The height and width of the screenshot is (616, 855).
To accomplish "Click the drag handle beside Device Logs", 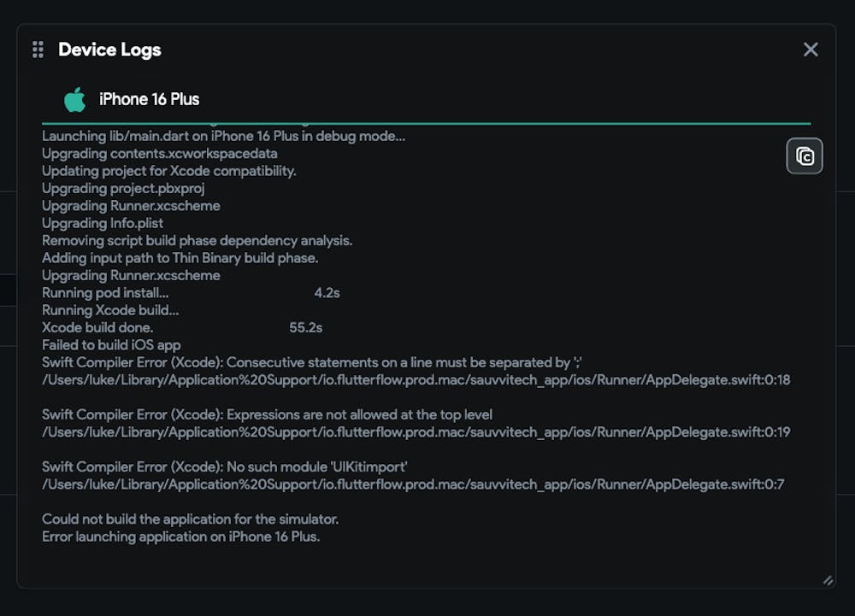I will [38, 50].
